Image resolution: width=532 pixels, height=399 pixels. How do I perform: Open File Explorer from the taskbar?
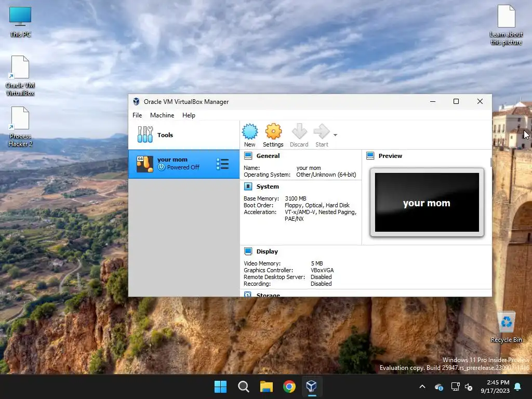coord(267,387)
